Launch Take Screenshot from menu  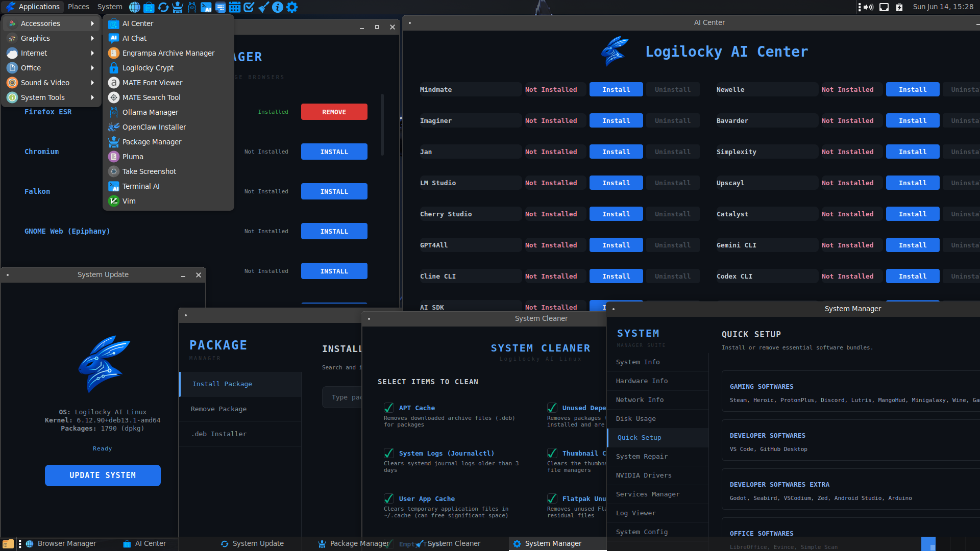168,171
